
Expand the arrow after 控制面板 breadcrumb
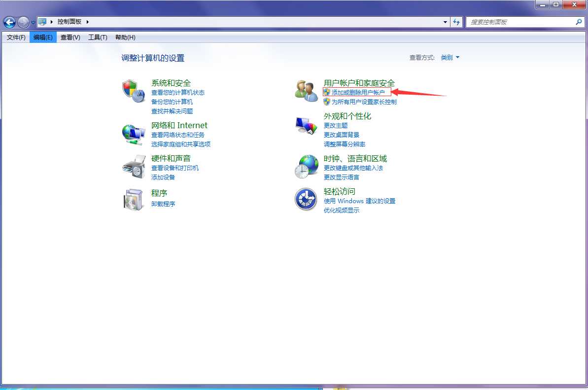(87, 22)
